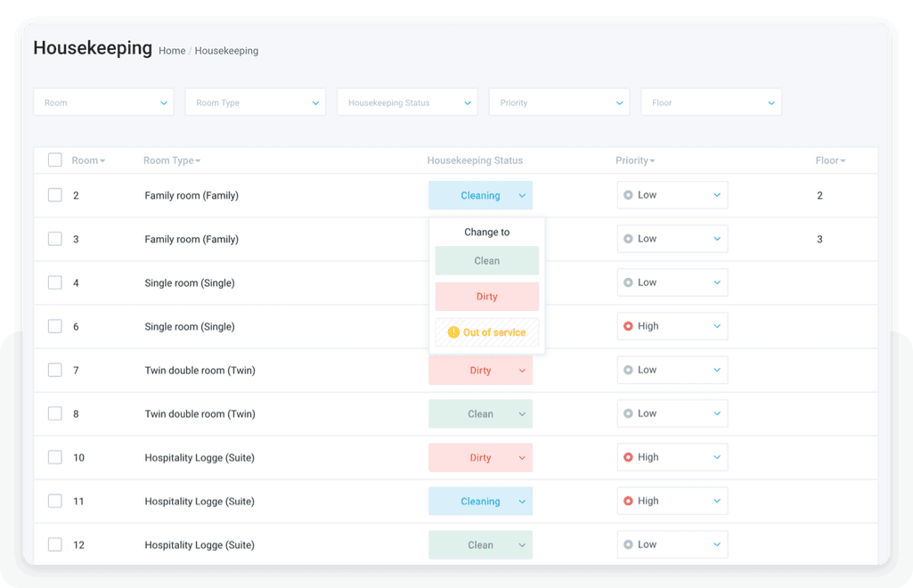This screenshot has width=913, height=588.
Task: Open Cleaning status dropdown for room 2
Action: coord(480,195)
